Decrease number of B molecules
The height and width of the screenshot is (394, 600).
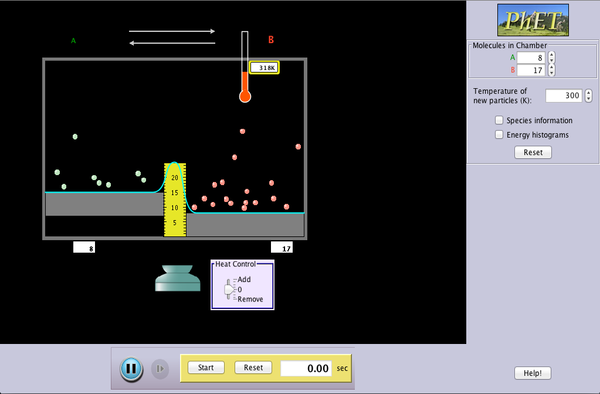pos(551,73)
